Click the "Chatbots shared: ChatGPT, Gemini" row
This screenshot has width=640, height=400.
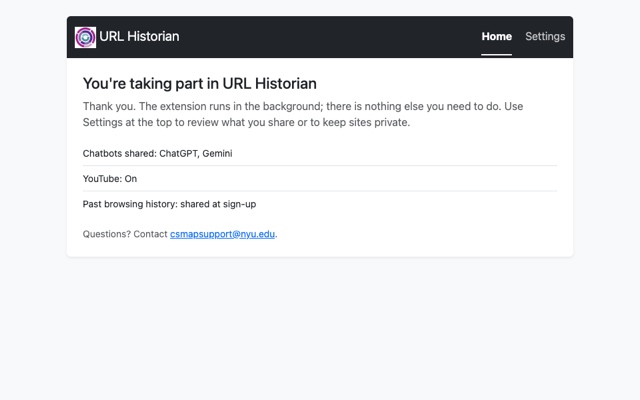pos(320,153)
